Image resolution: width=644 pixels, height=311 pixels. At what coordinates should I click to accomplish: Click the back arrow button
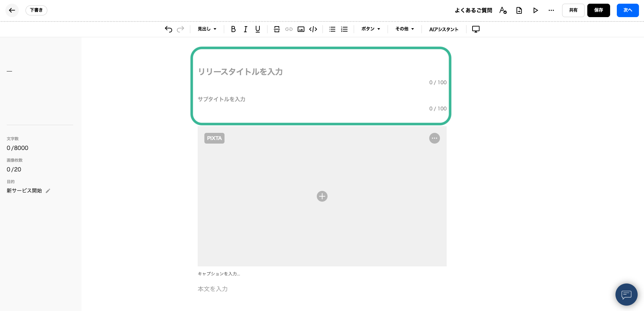point(12,10)
